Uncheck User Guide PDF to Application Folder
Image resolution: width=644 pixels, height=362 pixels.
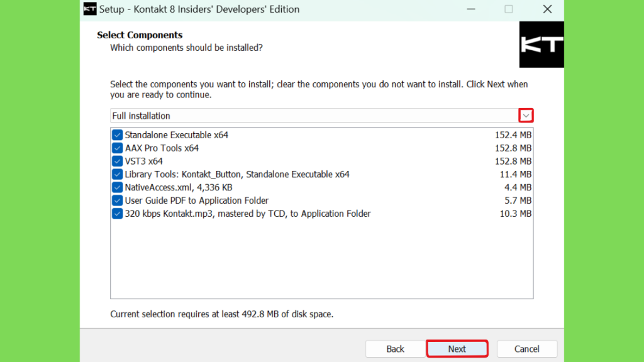click(x=117, y=200)
